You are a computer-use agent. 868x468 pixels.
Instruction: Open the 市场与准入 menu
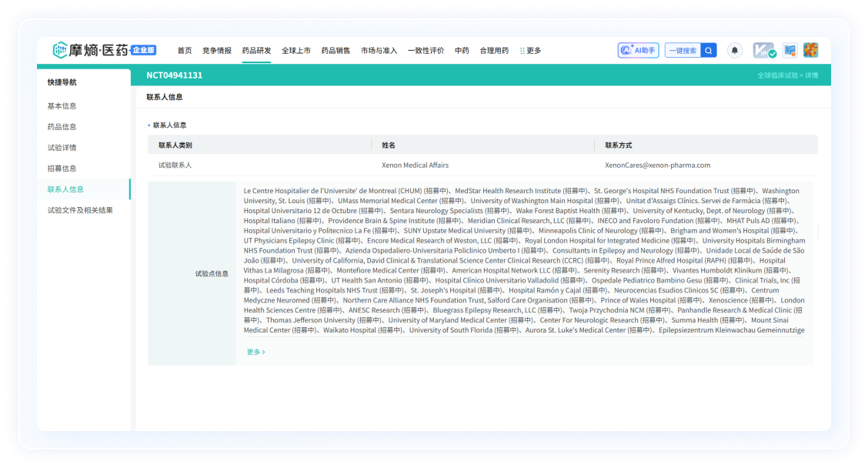click(x=379, y=50)
